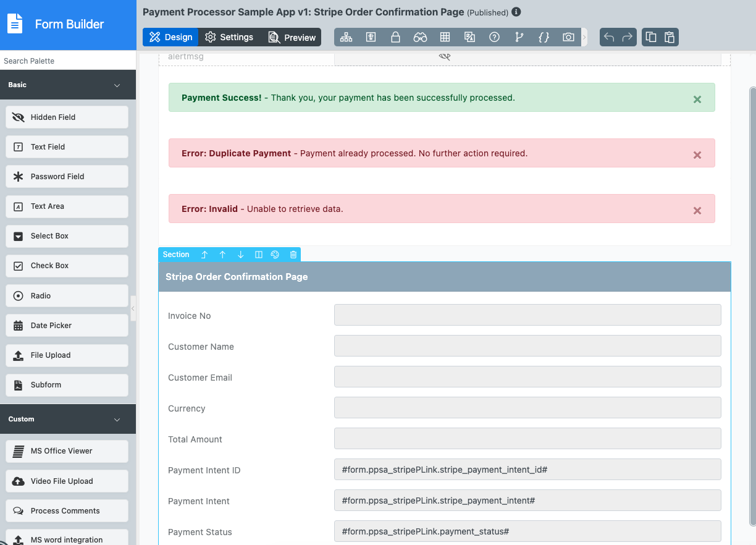Image resolution: width=756 pixels, height=545 pixels.
Task: Open the properties tree hierarchy icon
Action: pos(346,37)
